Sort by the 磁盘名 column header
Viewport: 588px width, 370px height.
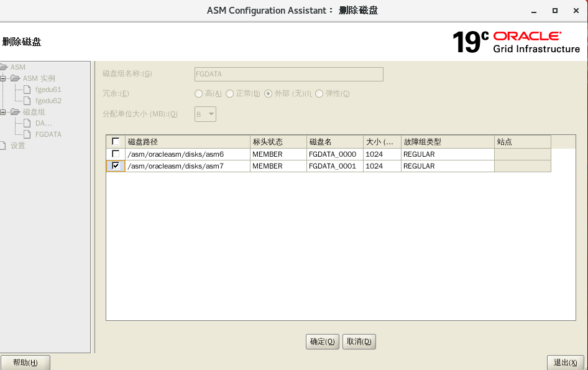click(x=335, y=142)
